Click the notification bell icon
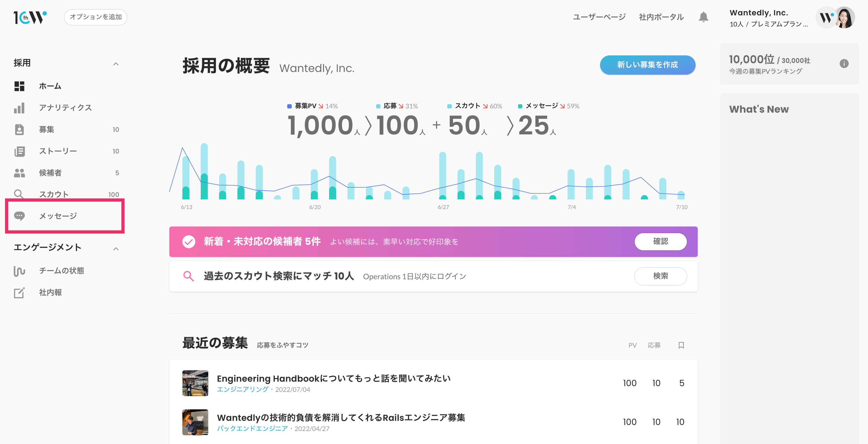This screenshot has height=444, width=868. 703,17
